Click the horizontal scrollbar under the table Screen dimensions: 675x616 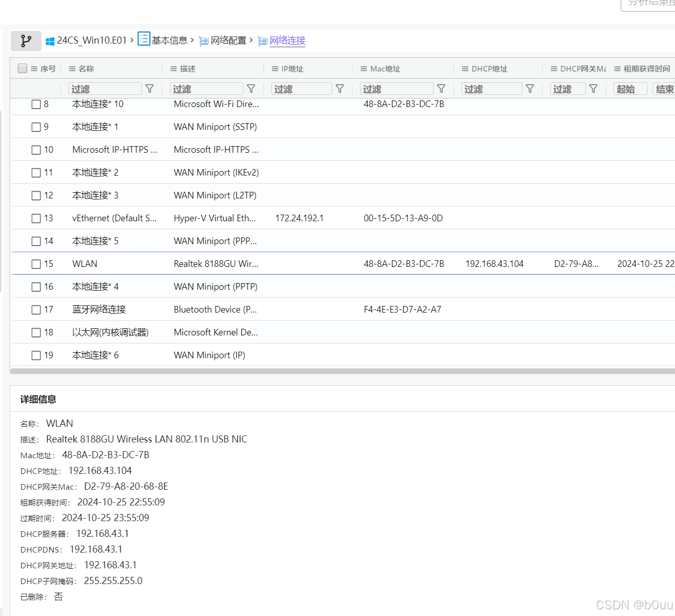342,371
